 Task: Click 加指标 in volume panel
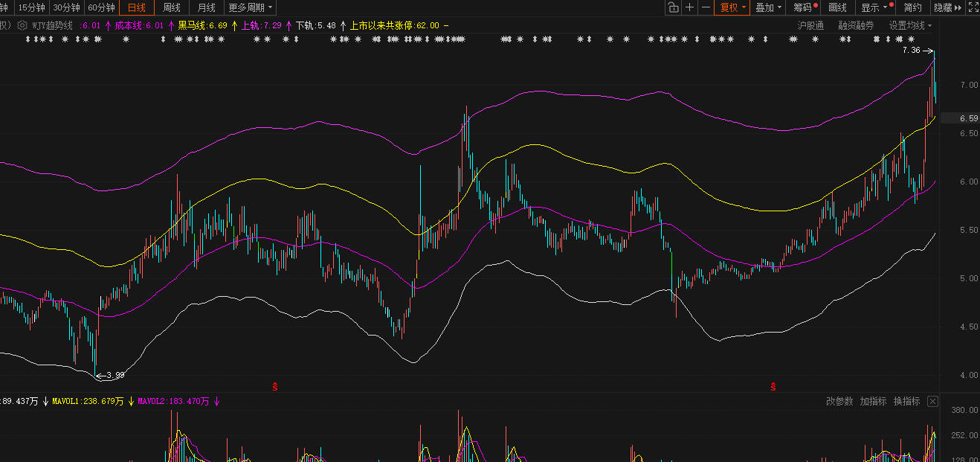pyautogui.click(x=873, y=401)
